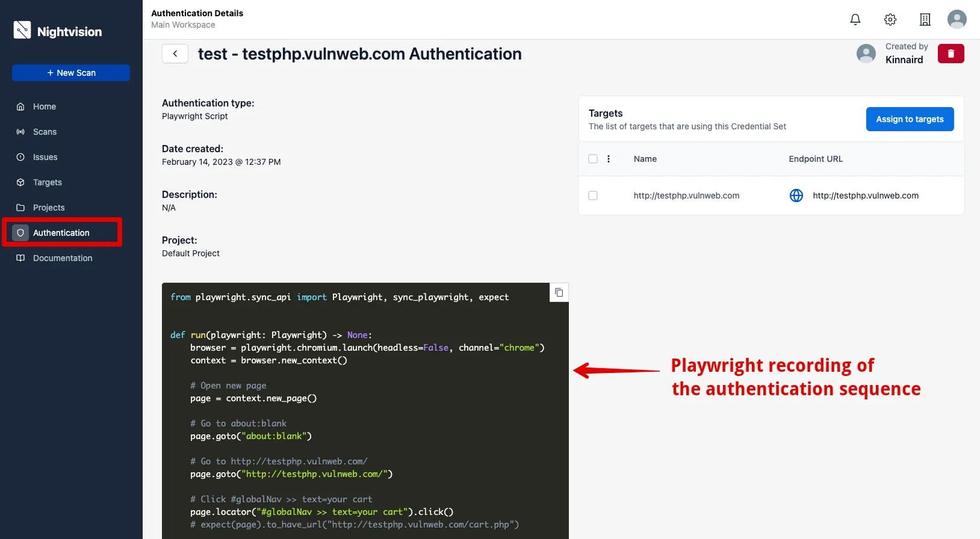
Task: Click the Scans radar icon
Action: click(20, 132)
